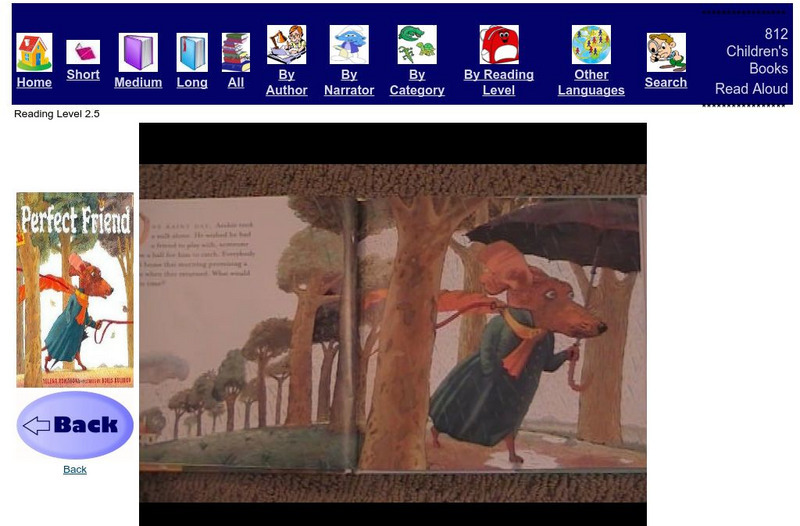
Task: Go to the Home text link
Action: tap(34, 83)
